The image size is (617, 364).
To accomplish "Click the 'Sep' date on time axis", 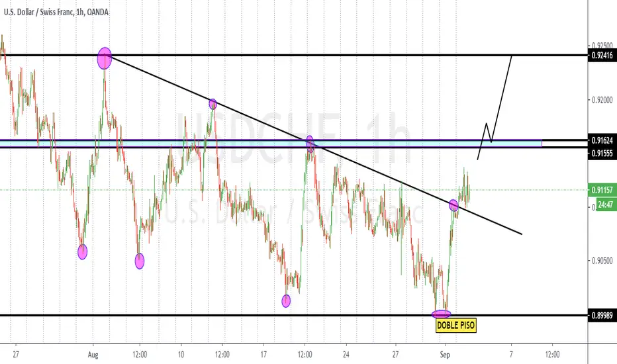I will click(x=445, y=355).
